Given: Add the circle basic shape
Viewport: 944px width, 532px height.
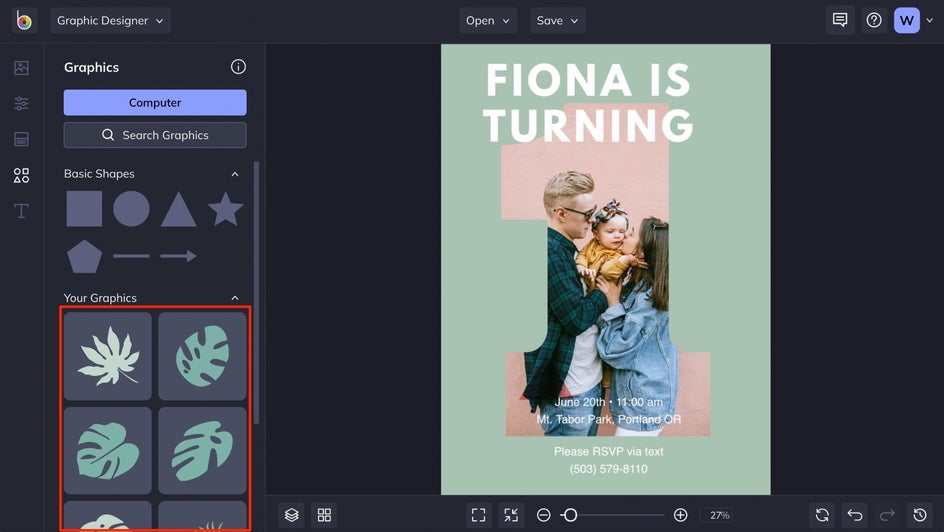Looking at the screenshot, I should coord(131,209).
